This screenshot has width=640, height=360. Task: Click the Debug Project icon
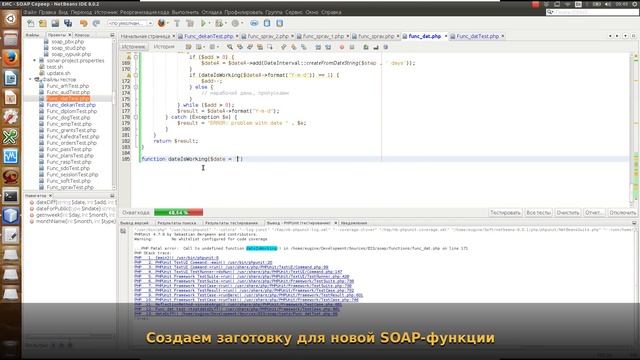pos(219,23)
